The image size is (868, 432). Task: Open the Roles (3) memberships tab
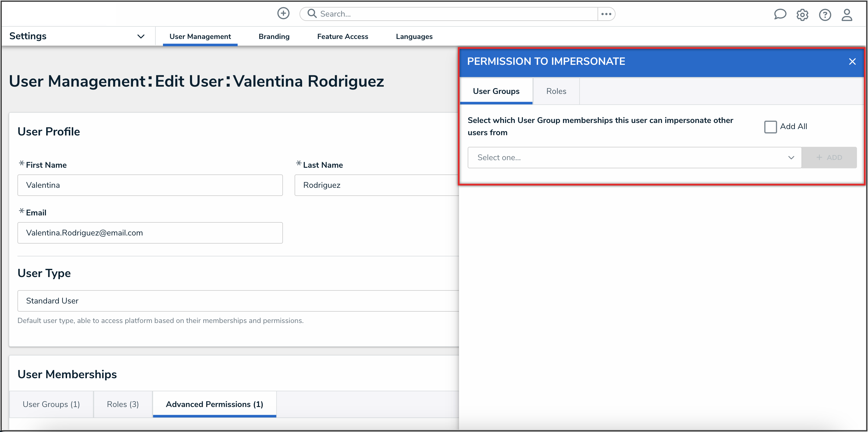point(123,404)
